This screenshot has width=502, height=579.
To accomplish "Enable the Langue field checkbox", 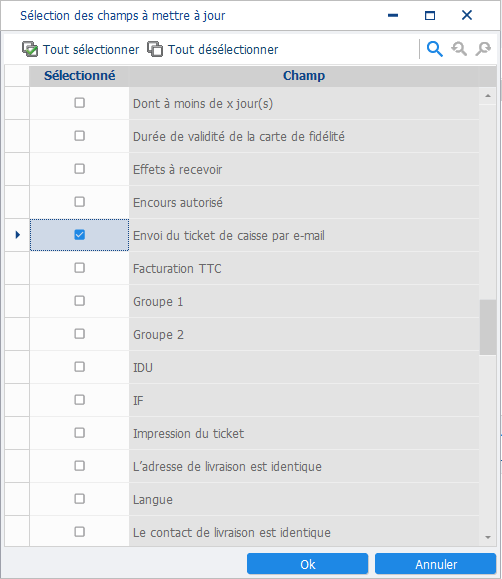I will tap(79, 499).
